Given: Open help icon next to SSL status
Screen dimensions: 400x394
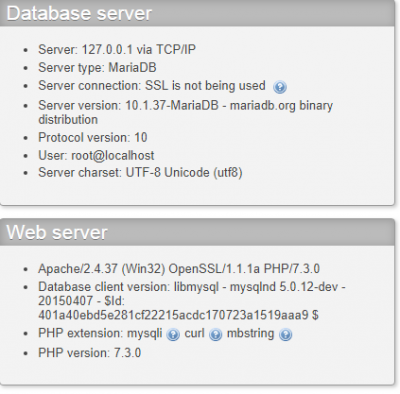Looking at the screenshot, I should pos(280,87).
